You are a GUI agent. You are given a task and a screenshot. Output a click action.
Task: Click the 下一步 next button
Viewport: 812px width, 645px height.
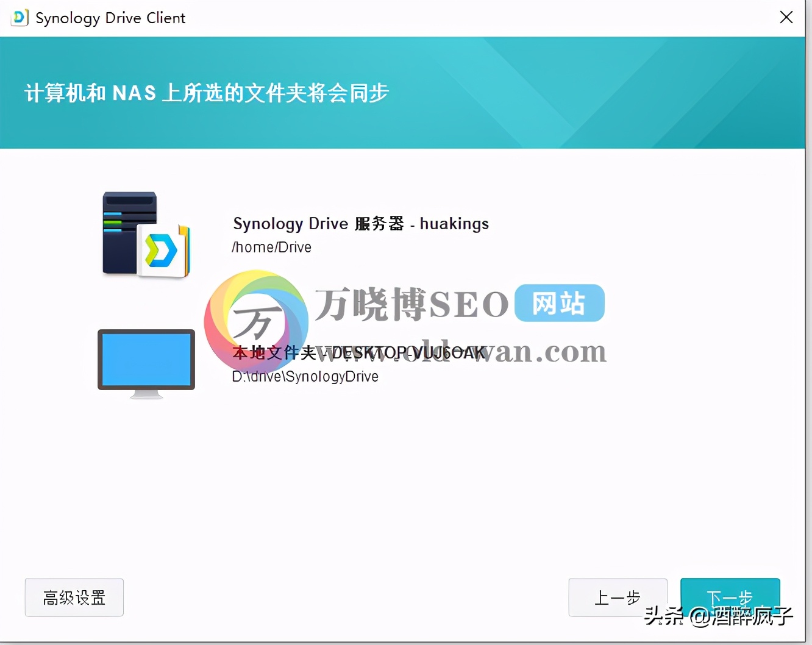tap(730, 597)
